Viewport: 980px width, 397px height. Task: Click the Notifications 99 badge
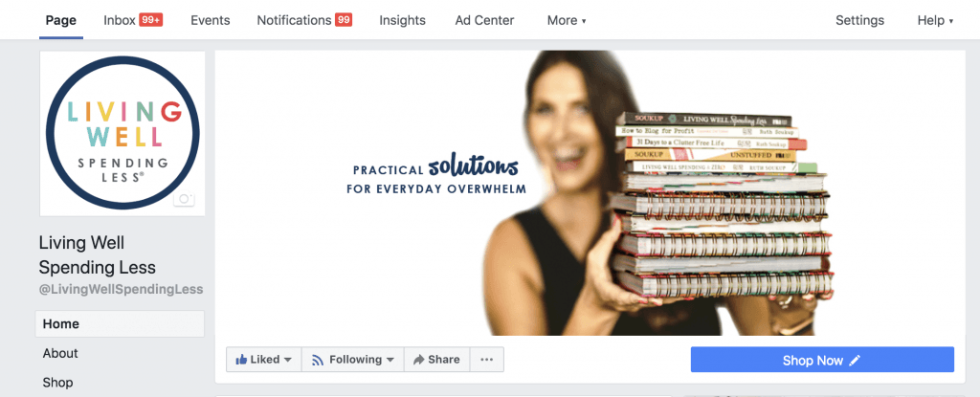[344, 20]
